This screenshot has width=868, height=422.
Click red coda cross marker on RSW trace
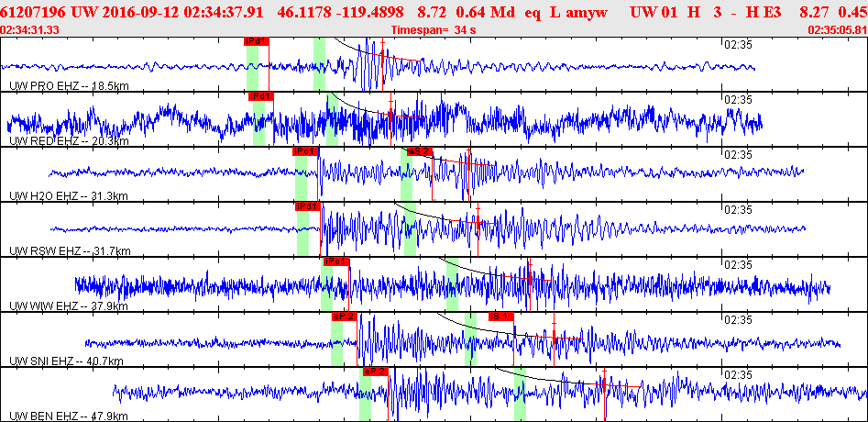[478, 221]
